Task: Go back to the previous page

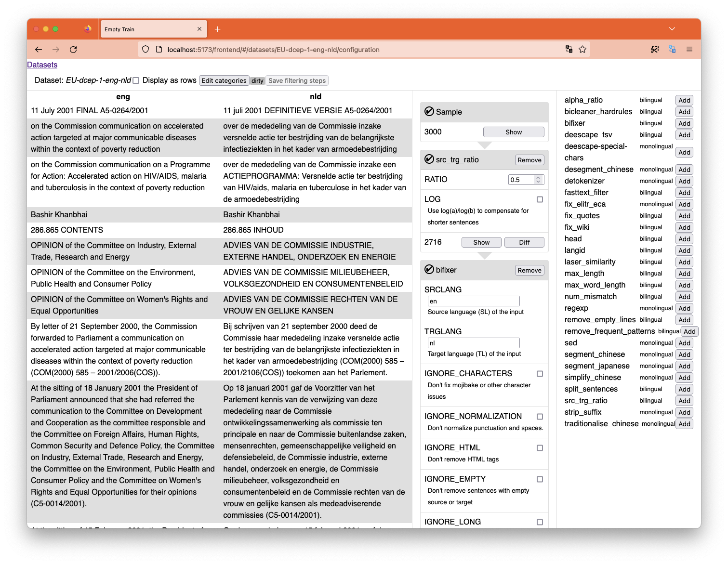Action: click(x=39, y=50)
